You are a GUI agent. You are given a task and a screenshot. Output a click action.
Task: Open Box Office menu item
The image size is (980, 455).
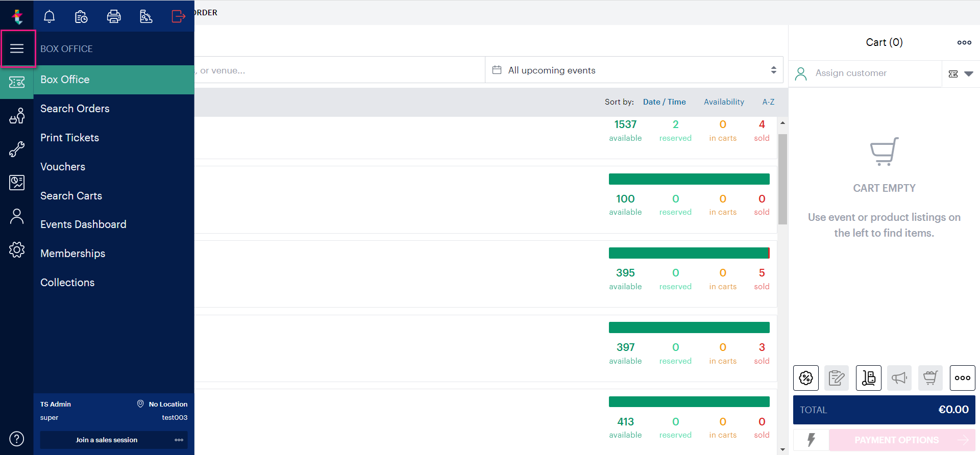click(114, 80)
